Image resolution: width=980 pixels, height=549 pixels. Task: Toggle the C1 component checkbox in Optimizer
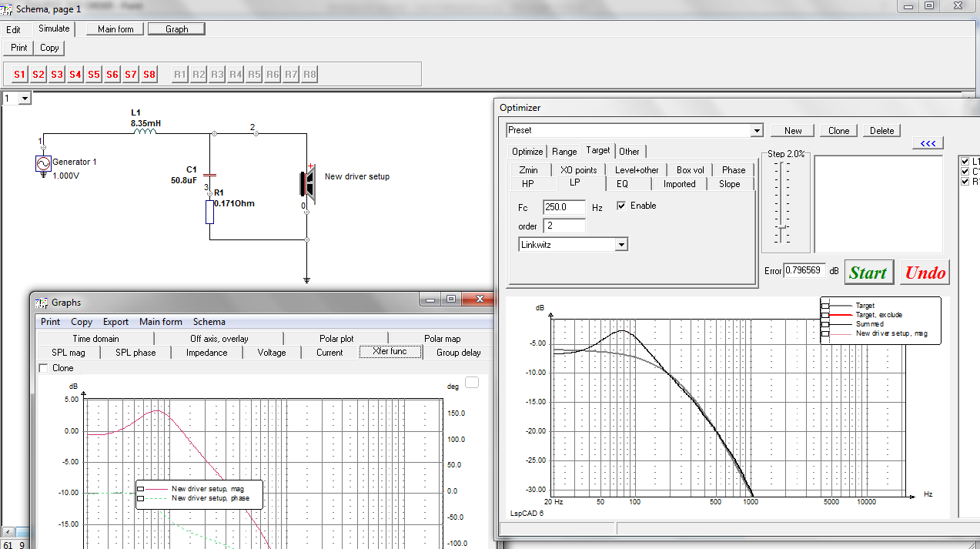[965, 171]
